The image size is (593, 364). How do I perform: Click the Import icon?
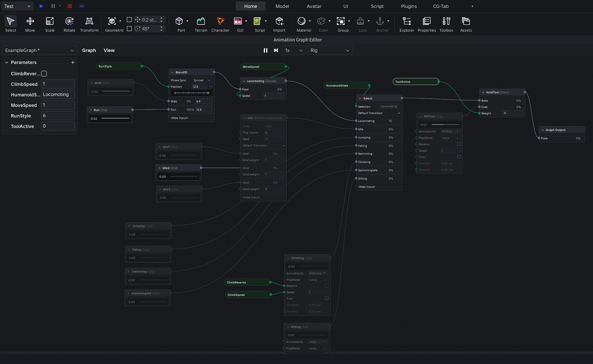tap(279, 24)
